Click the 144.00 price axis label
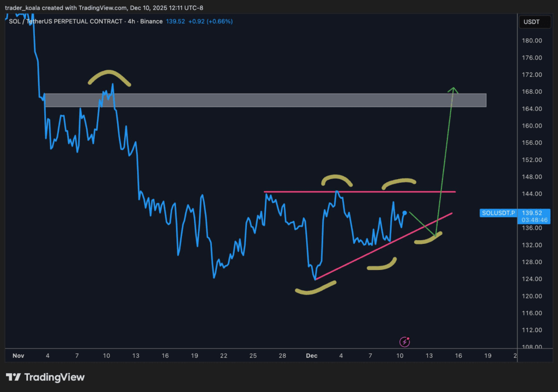Viewport: 558px width, 392px height. pyautogui.click(x=532, y=194)
